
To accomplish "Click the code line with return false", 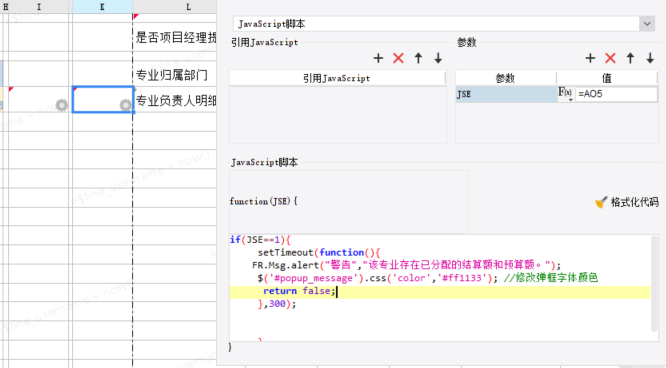I will pos(440,292).
